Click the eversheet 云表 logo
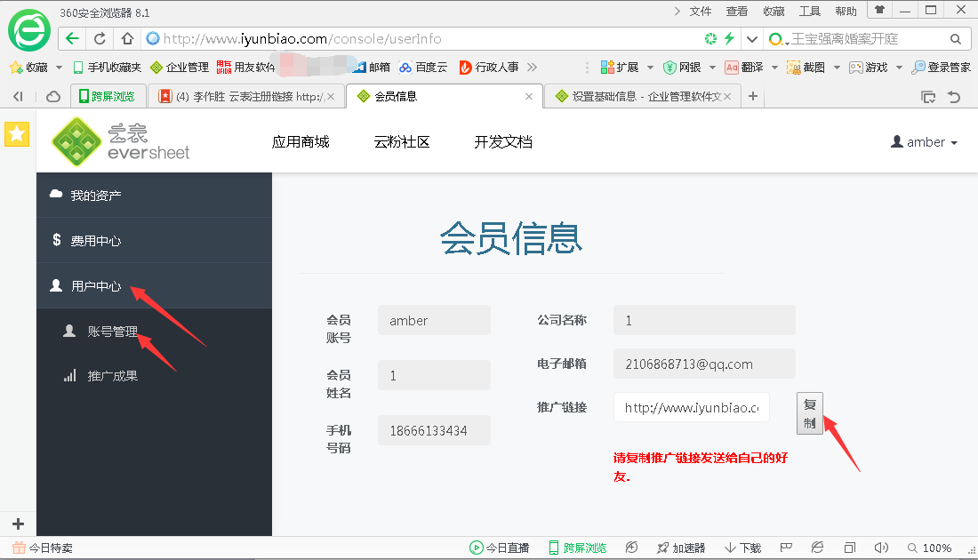Screen dimensions: 978x560 [121, 141]
